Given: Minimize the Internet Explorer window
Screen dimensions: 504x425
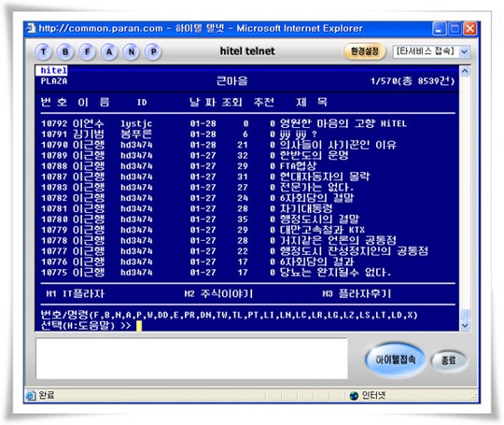Looking at the screenshot, I should [440, 29].
